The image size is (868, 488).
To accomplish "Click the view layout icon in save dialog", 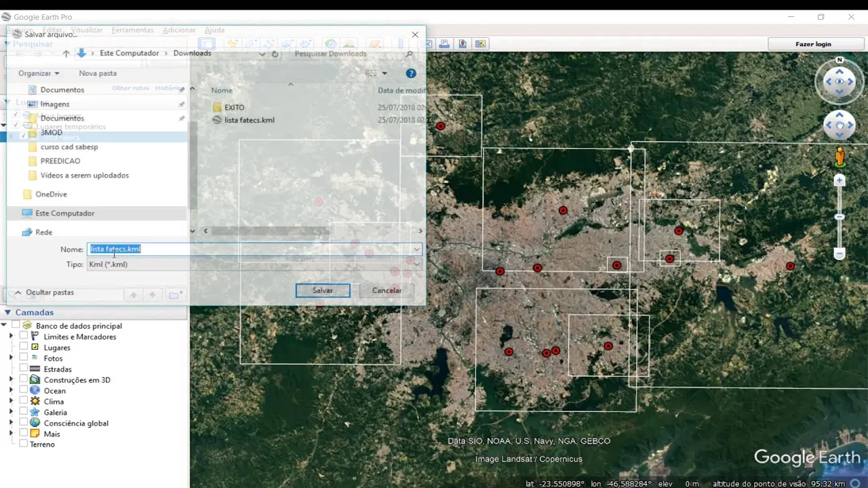I will click(371, 73).
